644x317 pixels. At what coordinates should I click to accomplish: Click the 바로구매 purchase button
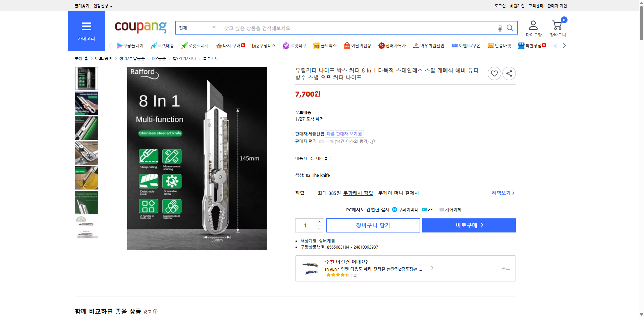[x=469, y=225]
